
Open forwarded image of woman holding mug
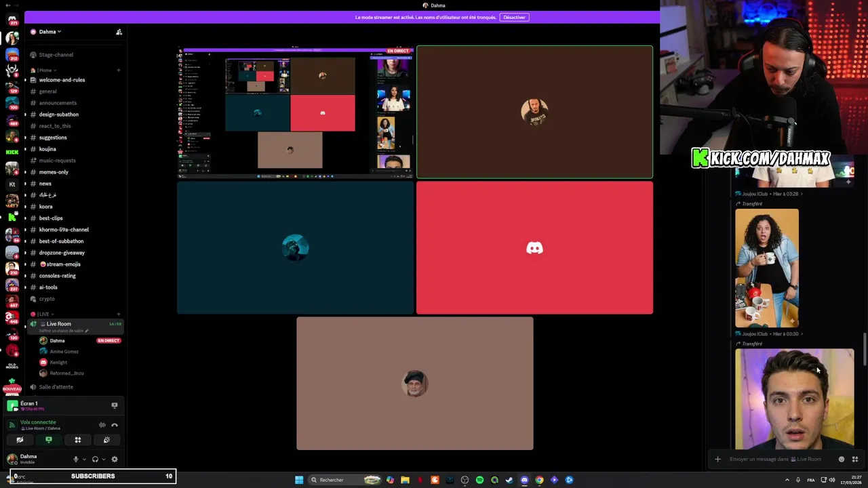point(767,268)
